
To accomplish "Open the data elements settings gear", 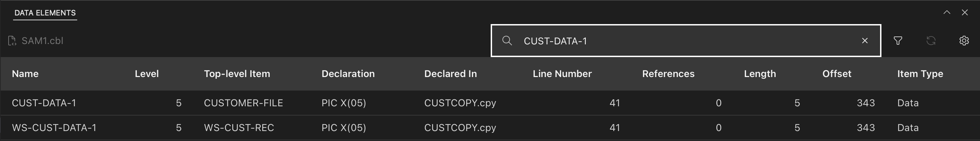I will [x=964, y=41].
